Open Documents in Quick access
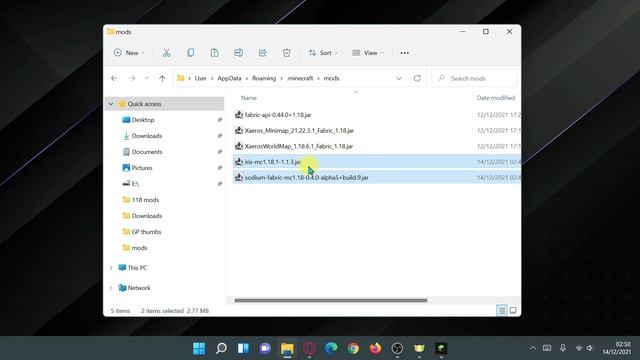 point(147,152)
